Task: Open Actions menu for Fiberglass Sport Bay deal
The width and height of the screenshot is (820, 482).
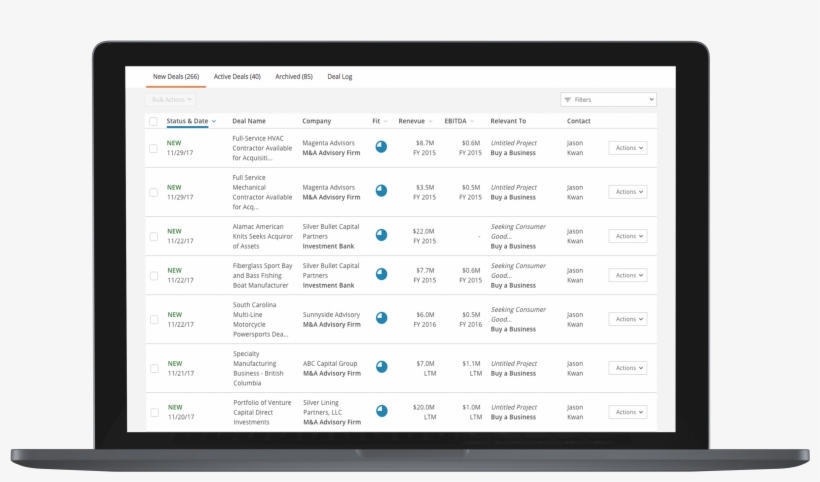Action: (x=628, y=275)
